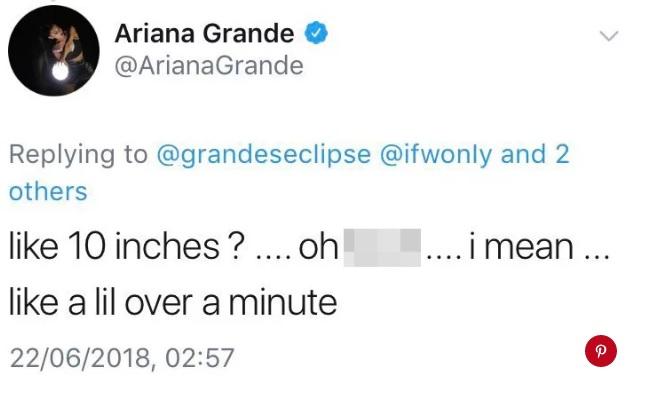Click the 02:57 tweet time
Screen dimensions: 663x415
[198, 354]
